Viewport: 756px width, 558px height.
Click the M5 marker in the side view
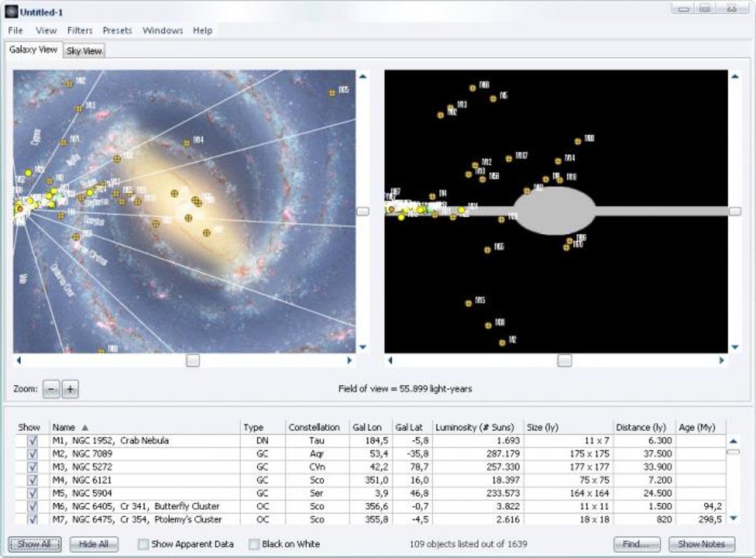coord(493,99)
